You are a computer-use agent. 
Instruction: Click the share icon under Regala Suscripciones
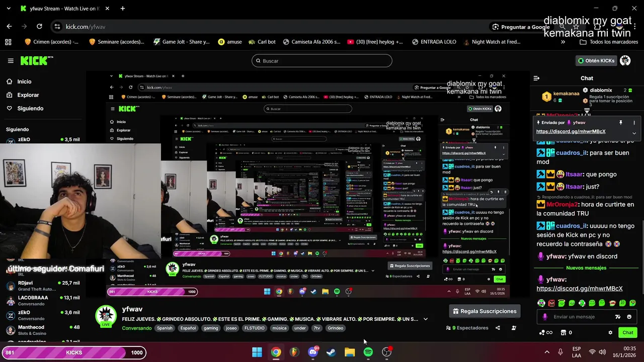pos(498,328)
